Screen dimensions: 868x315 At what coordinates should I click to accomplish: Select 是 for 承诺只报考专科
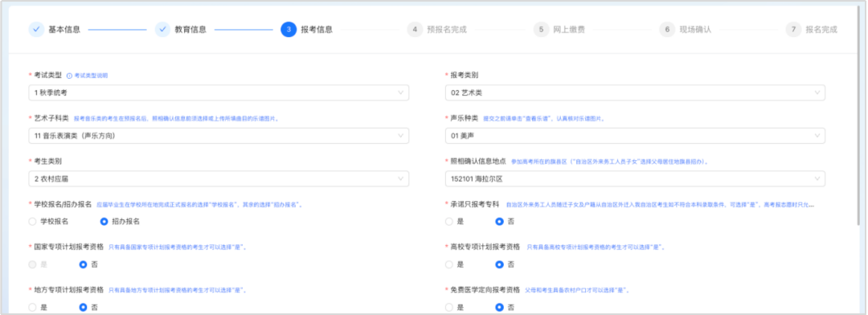point(449,222)
